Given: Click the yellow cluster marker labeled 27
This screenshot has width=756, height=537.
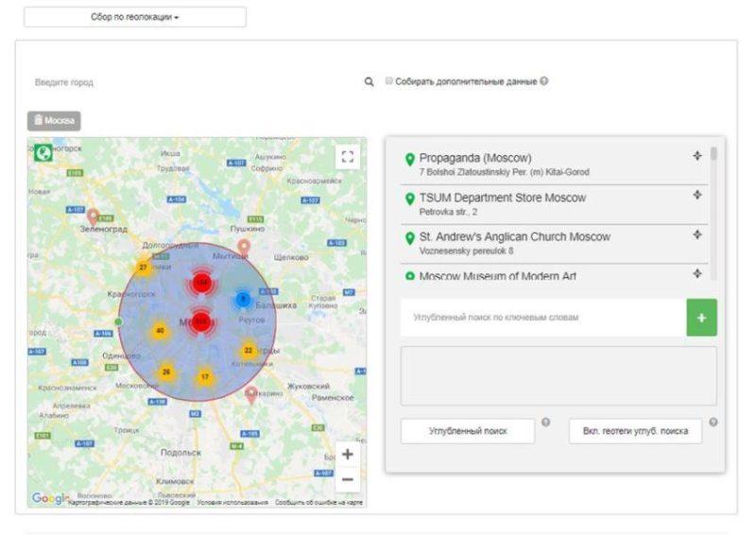Looking at the screenshot, I should (143, 268).
